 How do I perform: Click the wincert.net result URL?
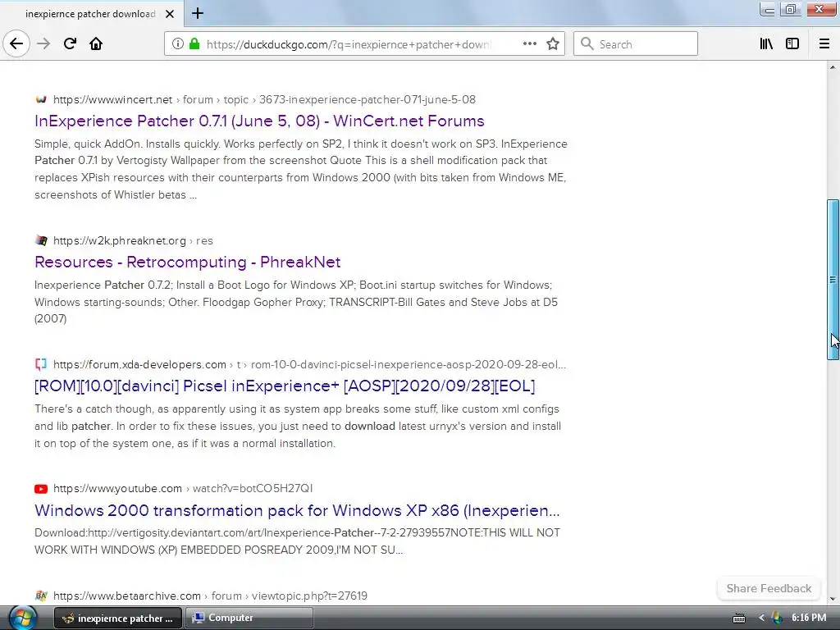pyautogui.click(x=264, y=99)
